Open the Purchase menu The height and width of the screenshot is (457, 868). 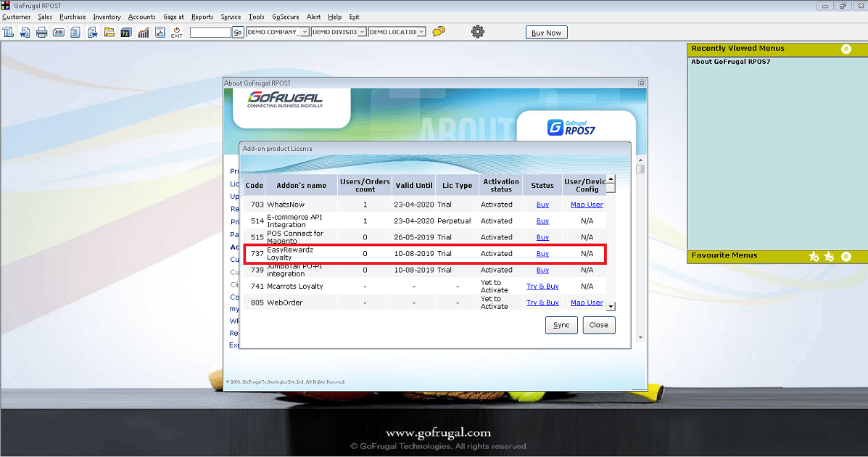(73, 17)
